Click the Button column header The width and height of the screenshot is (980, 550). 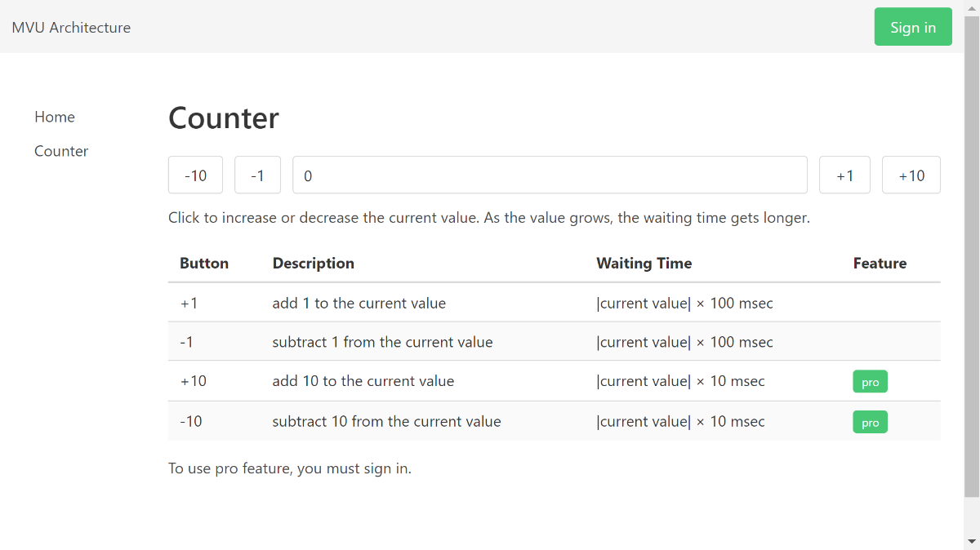pos(204,263)
